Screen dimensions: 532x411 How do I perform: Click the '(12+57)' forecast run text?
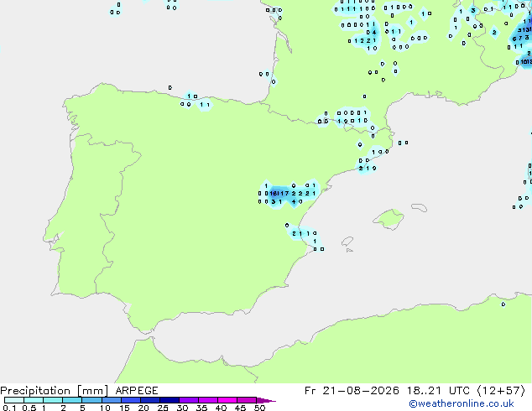point(501,391)
